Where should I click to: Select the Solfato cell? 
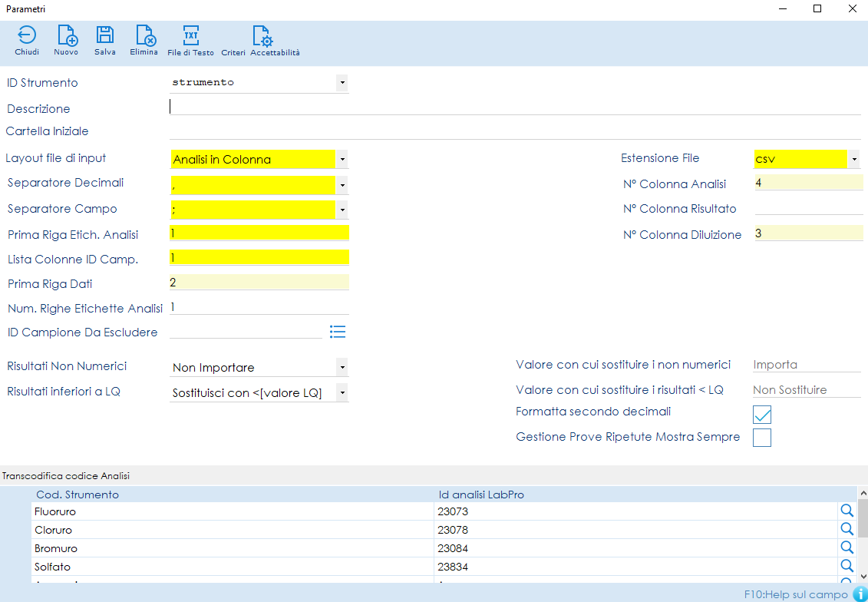(233, 567)
